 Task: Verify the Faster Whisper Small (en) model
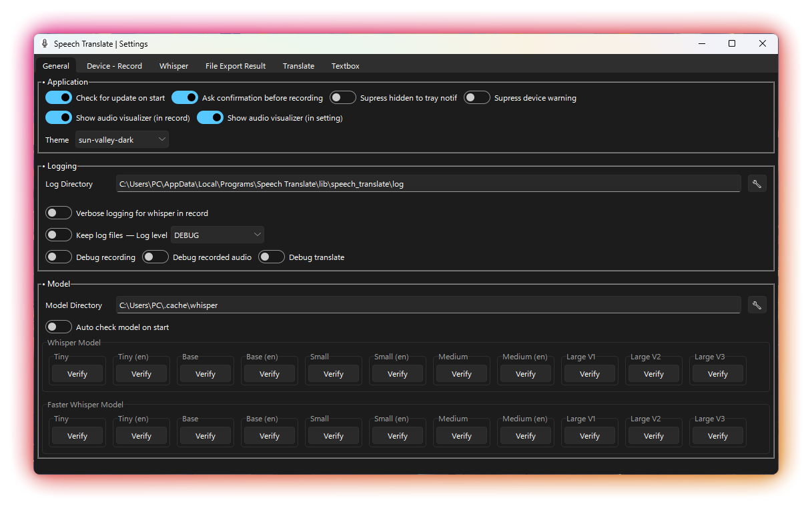398,436
